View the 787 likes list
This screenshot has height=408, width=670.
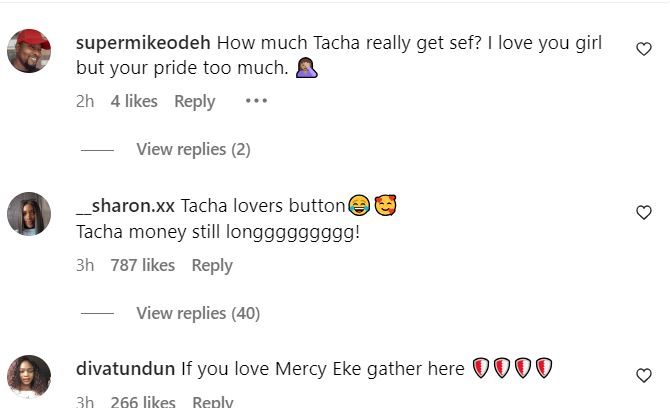[x=142, y=265]
